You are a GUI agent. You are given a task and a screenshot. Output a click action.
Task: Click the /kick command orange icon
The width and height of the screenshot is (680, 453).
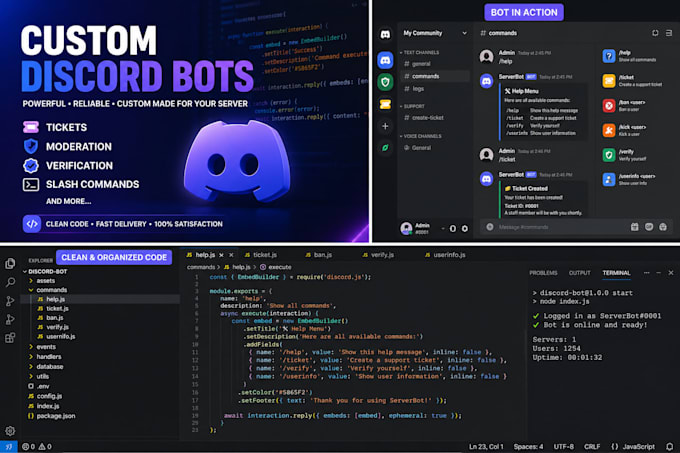(x=609, y=130)
